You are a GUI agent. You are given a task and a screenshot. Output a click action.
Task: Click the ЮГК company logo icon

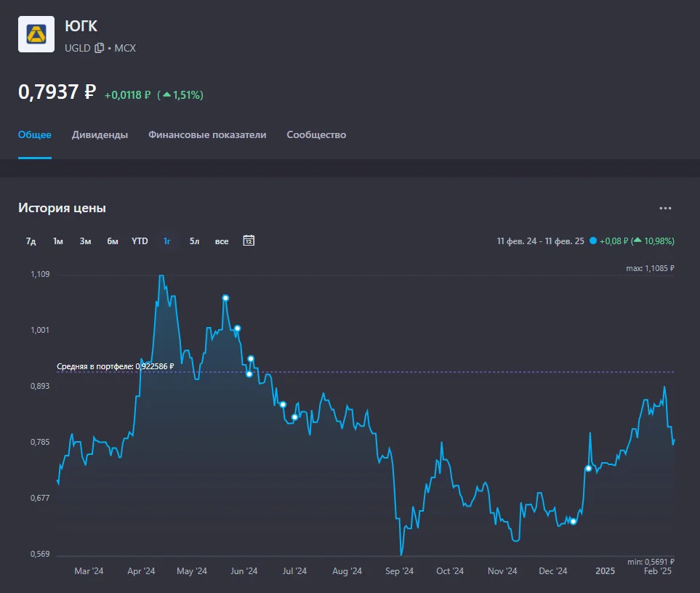[36, 34]
